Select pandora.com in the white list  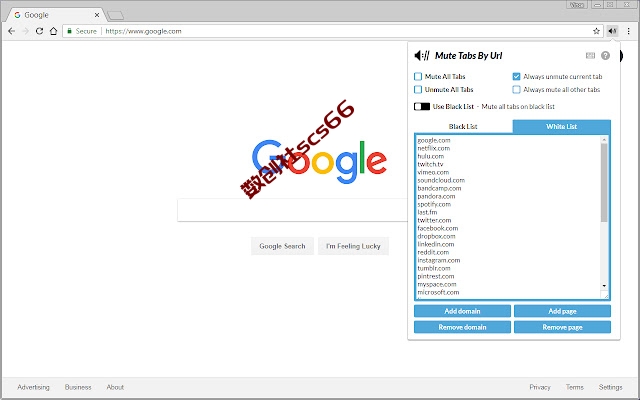click(x=436, y=196)
